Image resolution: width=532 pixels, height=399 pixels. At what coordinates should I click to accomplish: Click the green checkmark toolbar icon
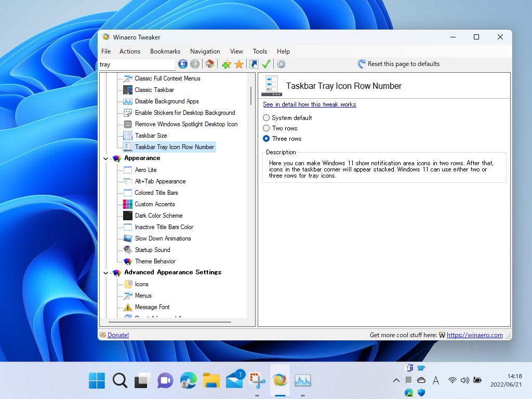pos(266,64)
